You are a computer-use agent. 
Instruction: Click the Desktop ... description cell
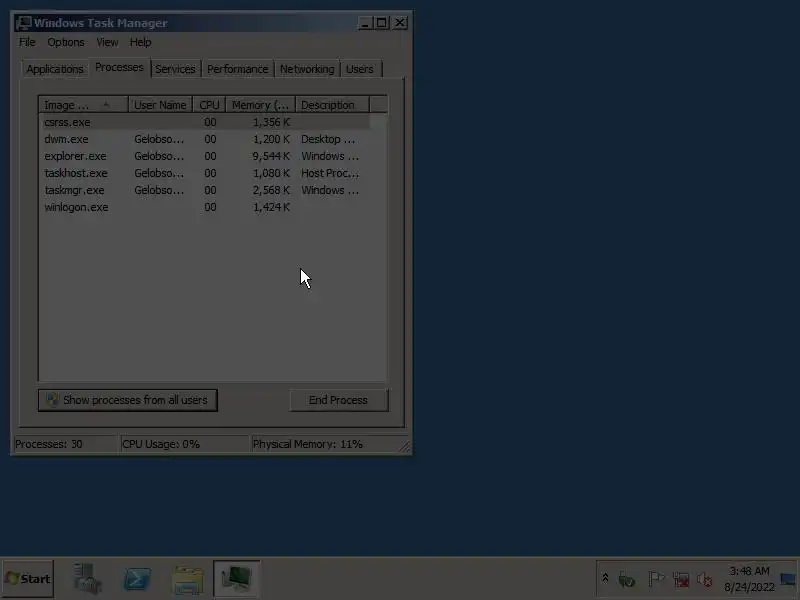[x=328, y=139]
